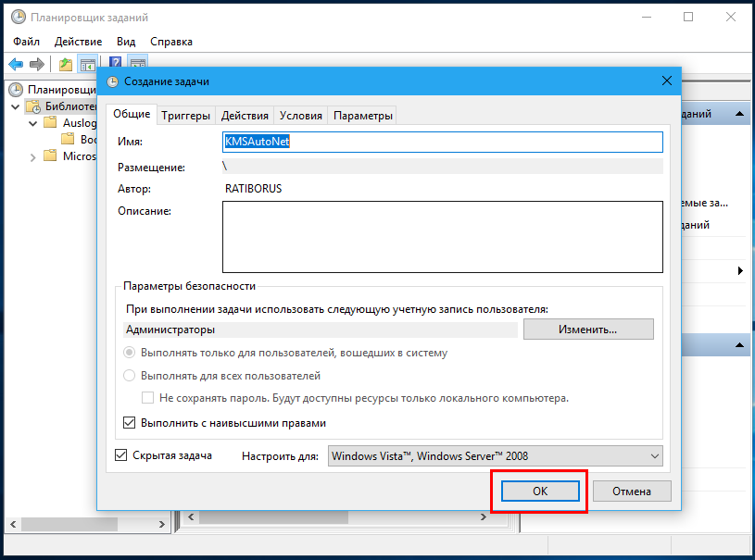
Task: Click the tree pane horizontal scrollbar thumb
Action: click(x=69, y=525)
